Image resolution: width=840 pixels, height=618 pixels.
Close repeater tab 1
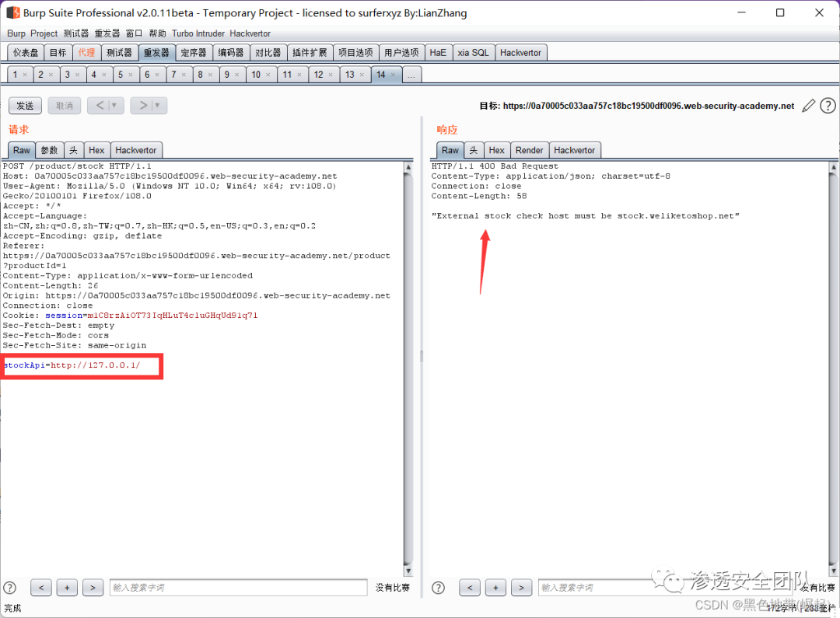point(25,75)
